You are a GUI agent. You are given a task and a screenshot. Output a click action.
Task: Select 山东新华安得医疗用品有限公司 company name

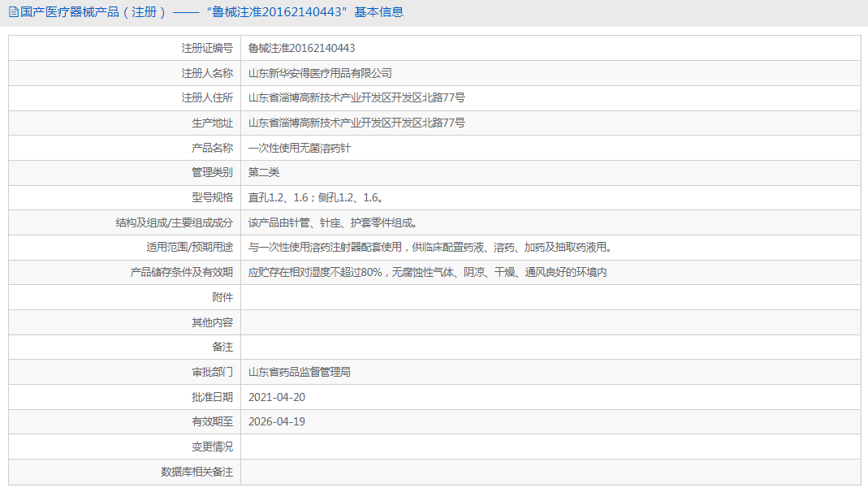(320, 73)
